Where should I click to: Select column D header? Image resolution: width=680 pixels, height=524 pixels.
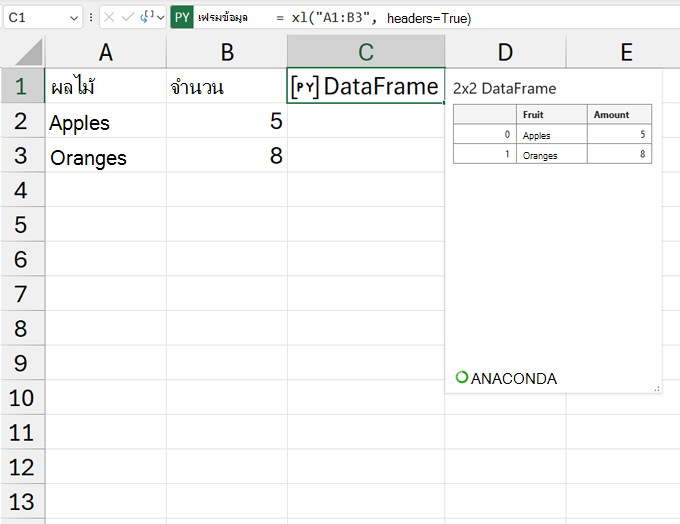click(x=505, y=52)
